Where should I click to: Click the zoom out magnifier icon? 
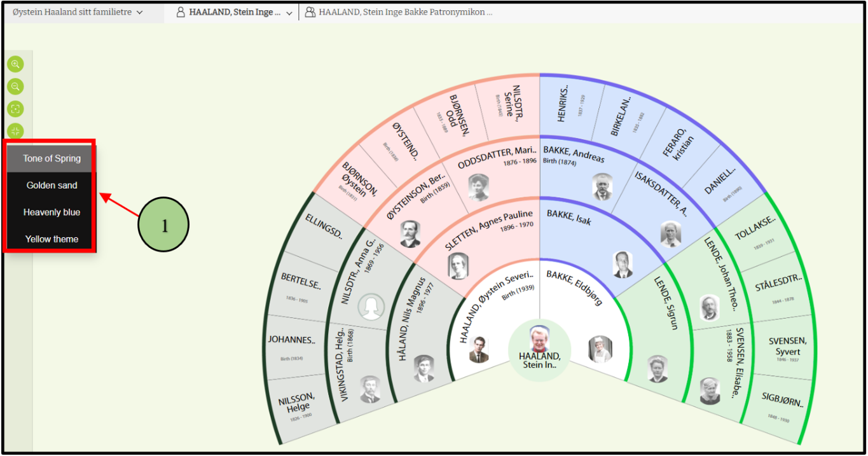[x=15, y=86]
